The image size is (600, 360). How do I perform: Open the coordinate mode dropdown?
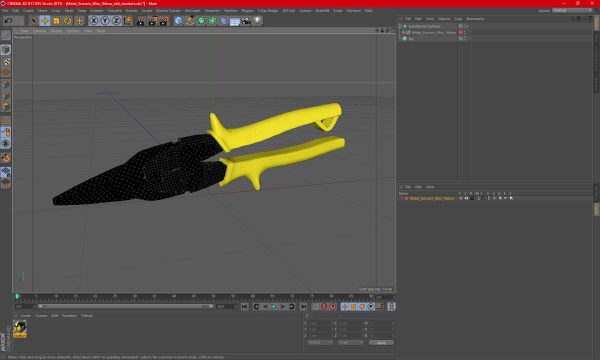(320, 343)
